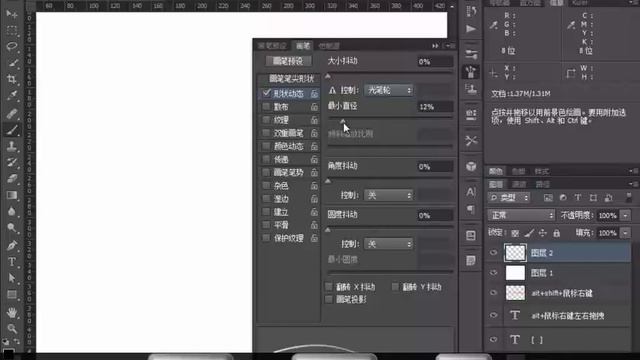Open the layer filter 类型 dropdown
The height and width of the screenshot is (360, 640).
509,198
